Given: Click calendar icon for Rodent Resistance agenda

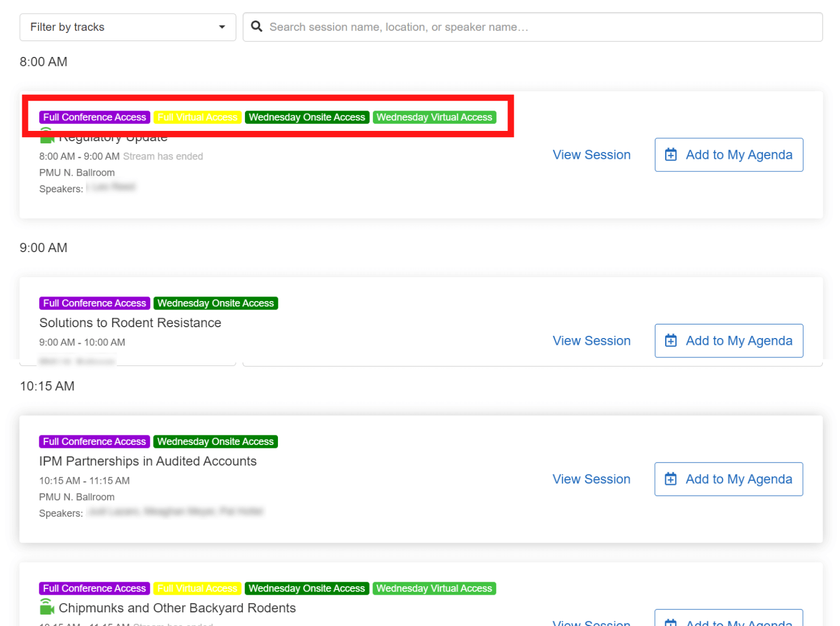Looking at the screenshot, I should (x=671, y=341).
